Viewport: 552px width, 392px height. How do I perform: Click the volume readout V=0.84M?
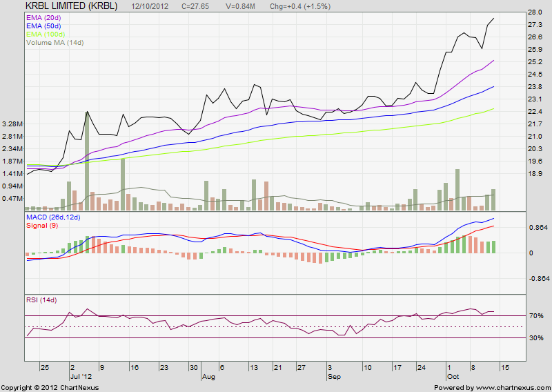click(x=240, y=6)
